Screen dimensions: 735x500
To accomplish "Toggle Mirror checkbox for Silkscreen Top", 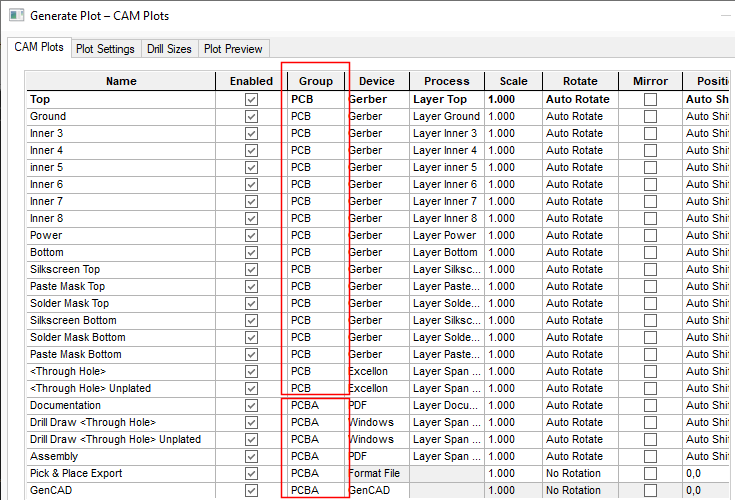I will point(651,270).
